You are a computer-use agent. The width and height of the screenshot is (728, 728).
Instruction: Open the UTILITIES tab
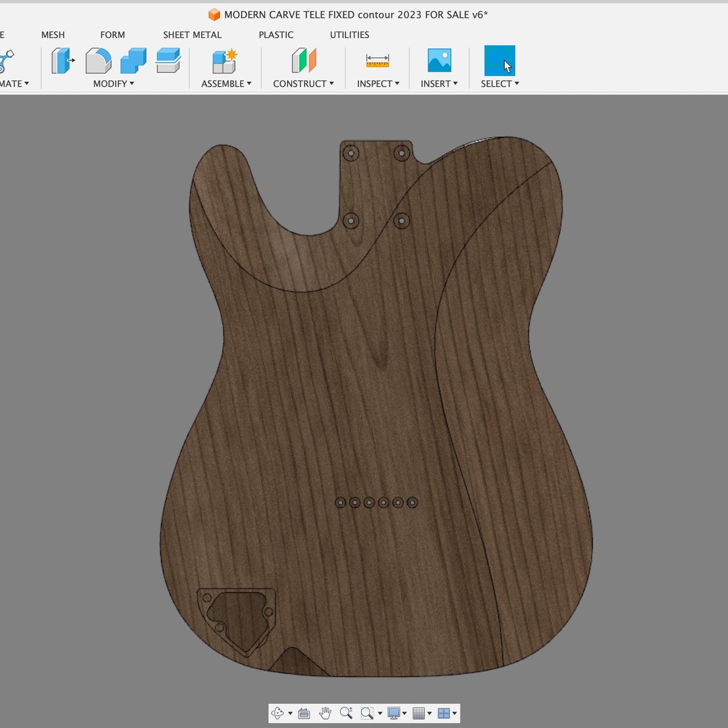(349, 35)
